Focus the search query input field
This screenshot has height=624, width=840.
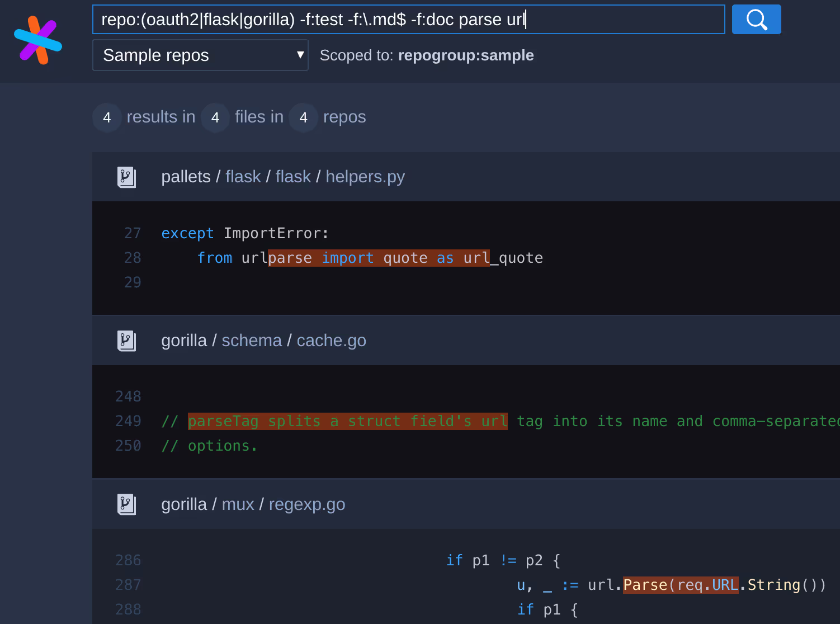(408, 20)
